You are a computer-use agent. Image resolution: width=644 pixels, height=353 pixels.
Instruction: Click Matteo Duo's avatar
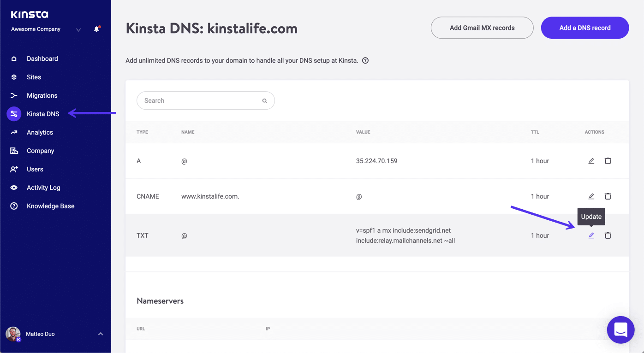point(13,334)
